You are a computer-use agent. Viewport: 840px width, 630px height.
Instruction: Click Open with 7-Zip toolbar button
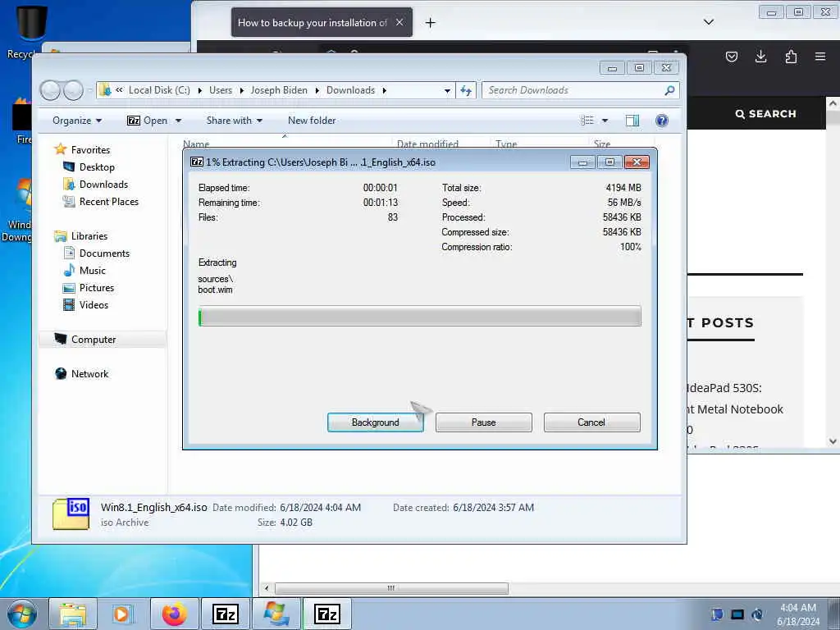point(148,121)
